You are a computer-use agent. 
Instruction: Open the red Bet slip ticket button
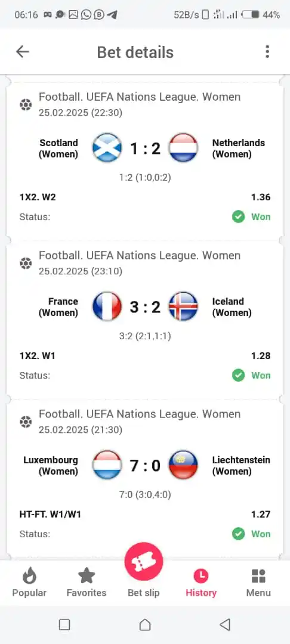(144, 562)
